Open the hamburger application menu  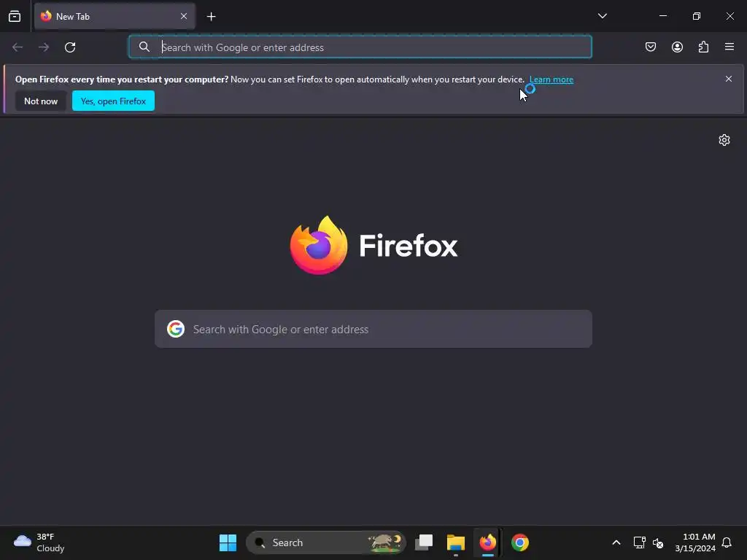click(729, 47)
